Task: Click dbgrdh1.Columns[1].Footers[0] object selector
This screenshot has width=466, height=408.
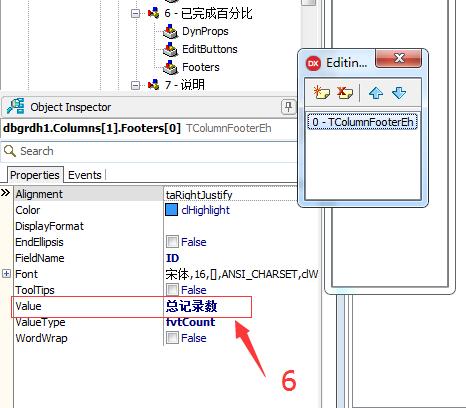Action: 149,128
